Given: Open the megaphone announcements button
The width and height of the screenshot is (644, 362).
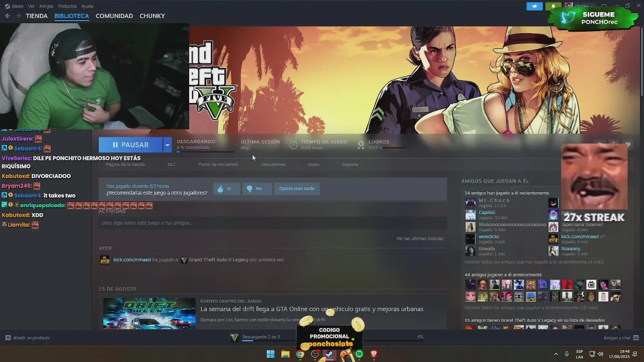Looking at the screenshot, I should pyautogui.click(x=534, y=6).
